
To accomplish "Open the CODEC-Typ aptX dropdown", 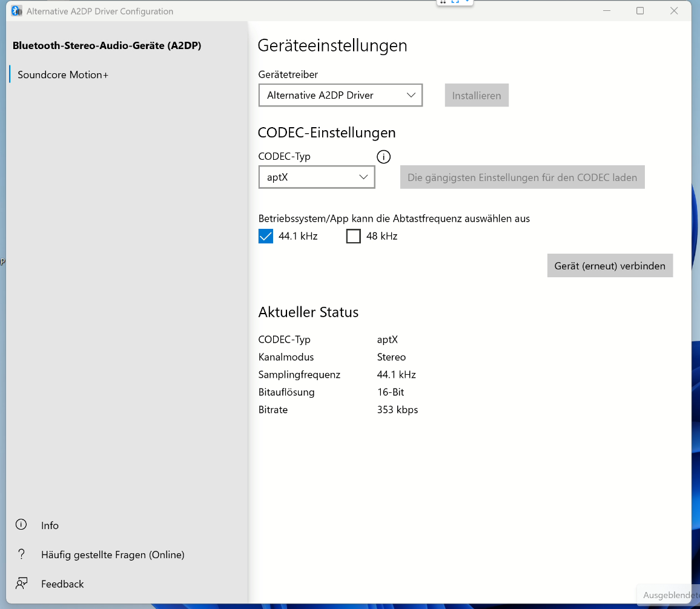I will coord(317,177).
